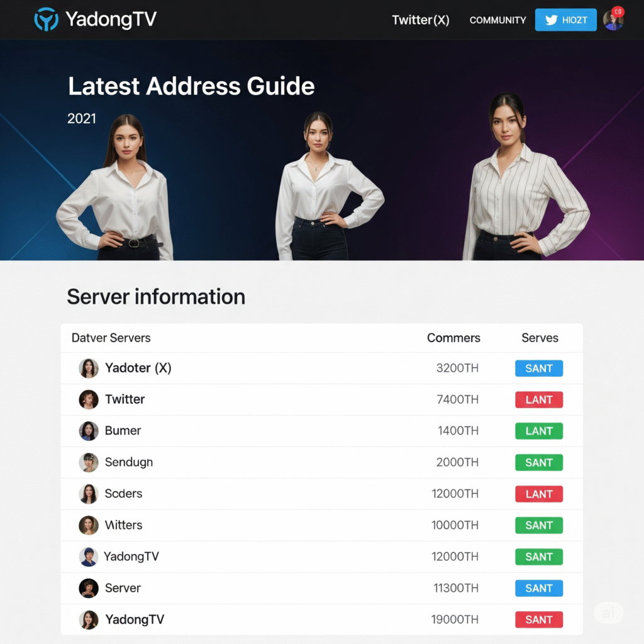Click the green LANT button for Bumer
The width and height of the screenshot is (644, 644).
[539, 431]
